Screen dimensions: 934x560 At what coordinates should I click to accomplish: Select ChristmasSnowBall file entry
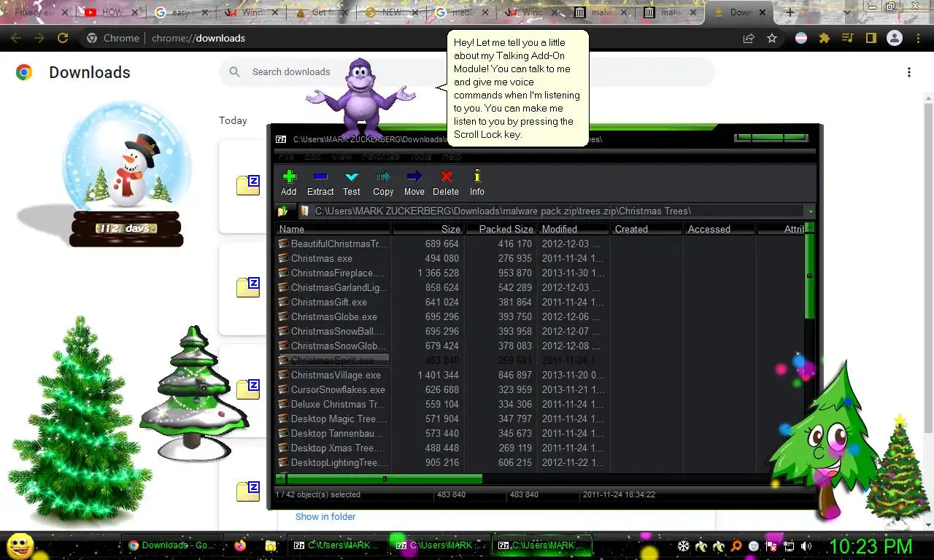(x=333, y=331)
